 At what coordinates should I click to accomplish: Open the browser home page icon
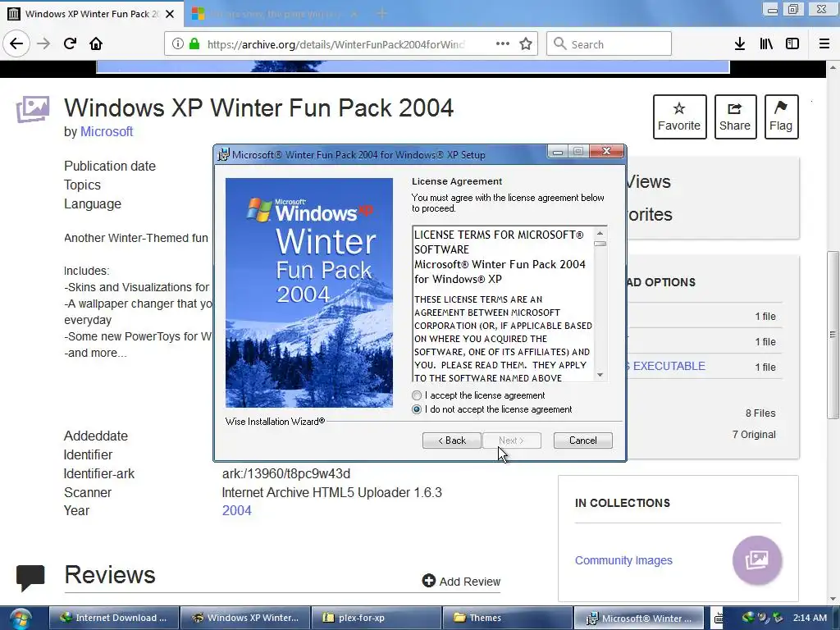[x=96, y=43]
